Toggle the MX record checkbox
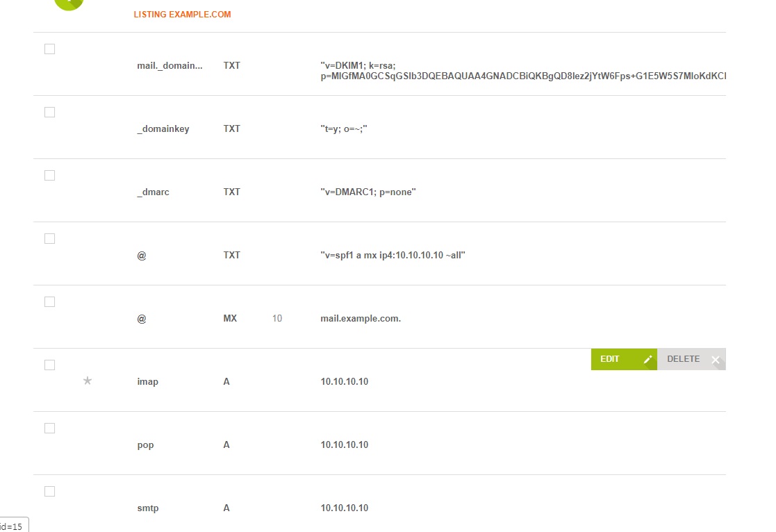 (49, 302)
